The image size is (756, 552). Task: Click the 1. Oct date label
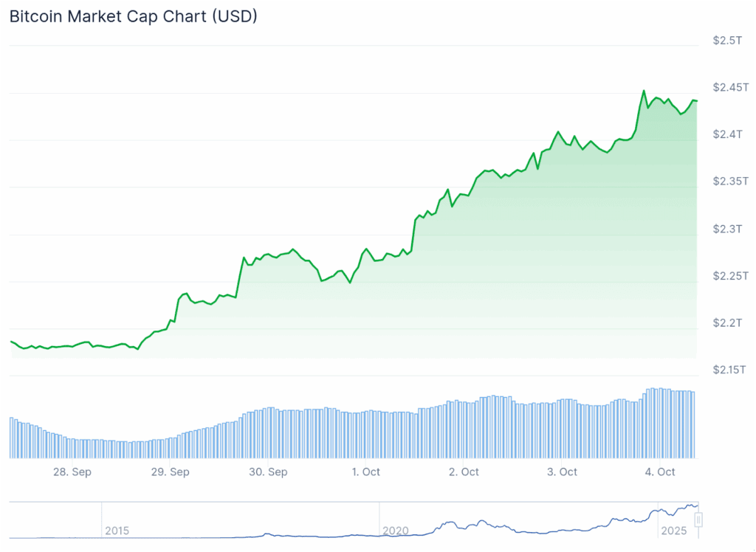tap(366, 472)
